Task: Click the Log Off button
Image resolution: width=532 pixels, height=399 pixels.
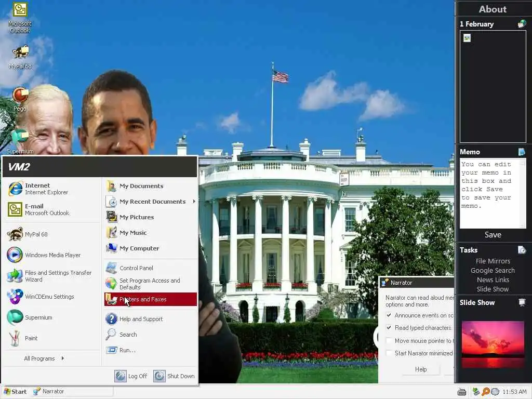Action: click(x=130, y=376)
